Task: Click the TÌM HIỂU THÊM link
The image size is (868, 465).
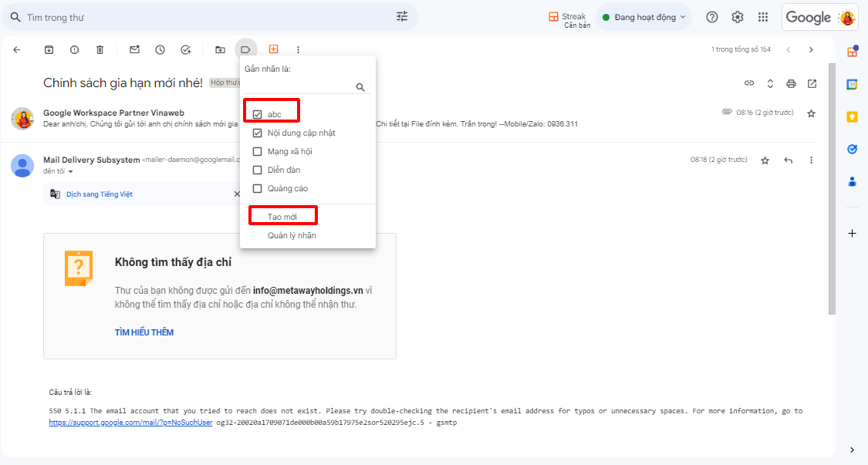Action: pos(144,332)
